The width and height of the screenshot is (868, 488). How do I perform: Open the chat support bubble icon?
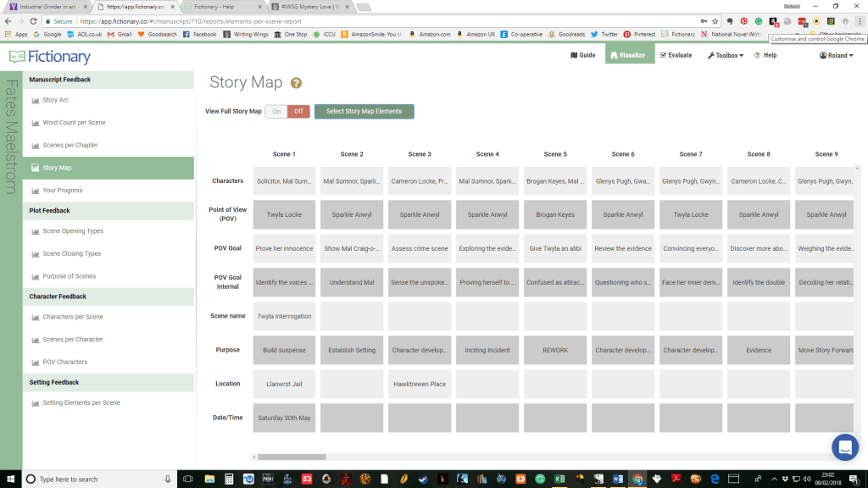click(x=844, y=446)
